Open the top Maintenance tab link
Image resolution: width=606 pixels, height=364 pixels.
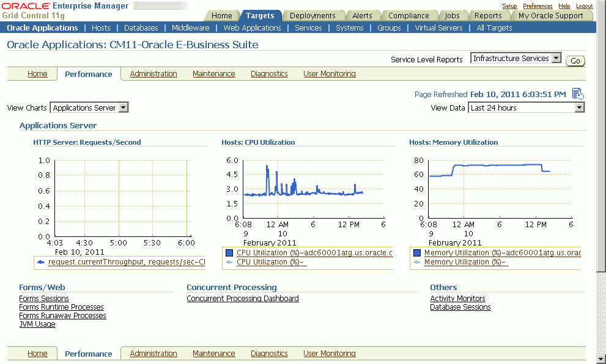click(214, 74)
